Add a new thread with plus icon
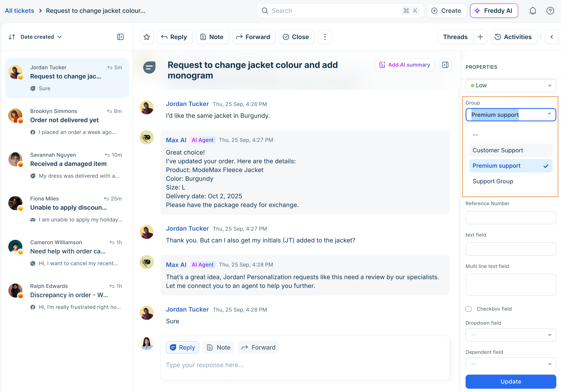Screen dimensions: 561x392 [480, 37]
